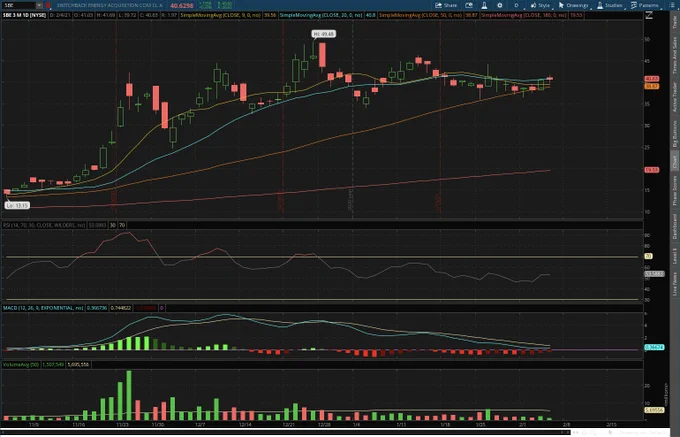Switch to the Level II sidebar tab
Viewport: 680px width, 437px height.
(675, 256)
